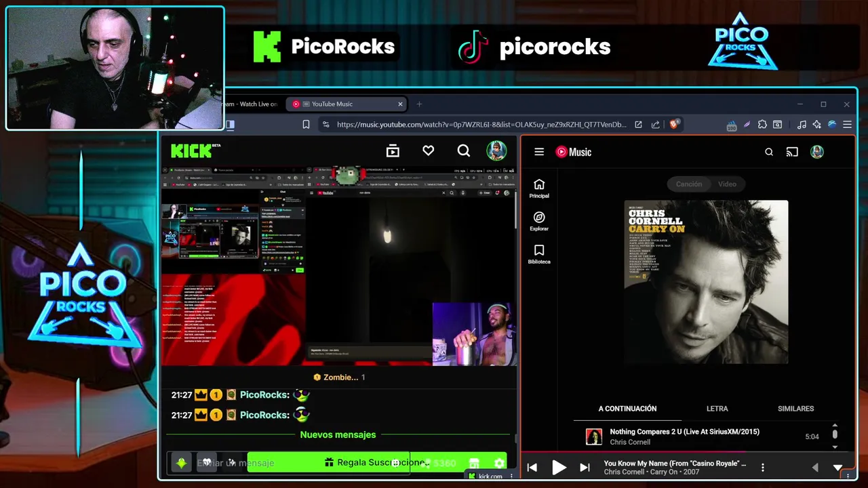Screen dimensions: 868x488
Task: Click the Chris Cornell Carry On album art
Action: point(706,282)
